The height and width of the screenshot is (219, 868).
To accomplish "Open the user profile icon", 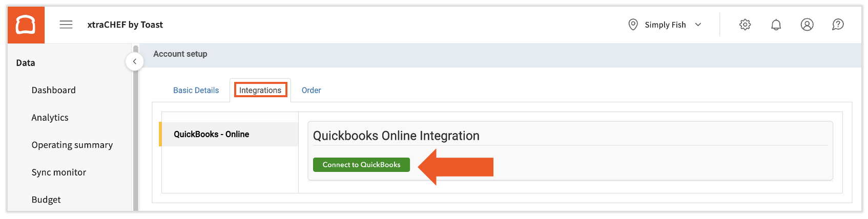I will (807, 25).
